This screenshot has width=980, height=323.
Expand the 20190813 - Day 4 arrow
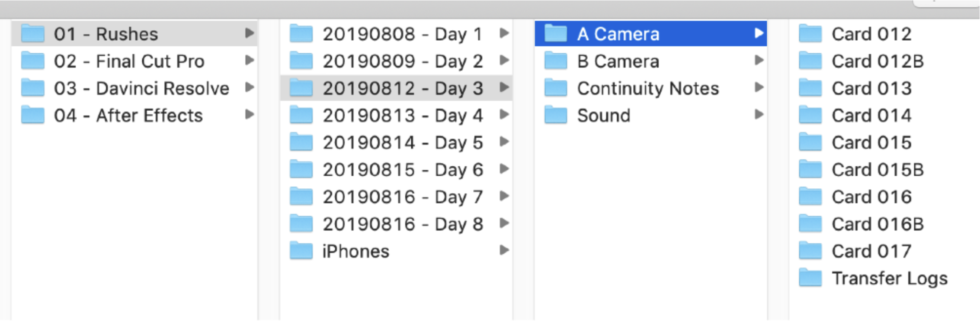click(x=503, y=115)
